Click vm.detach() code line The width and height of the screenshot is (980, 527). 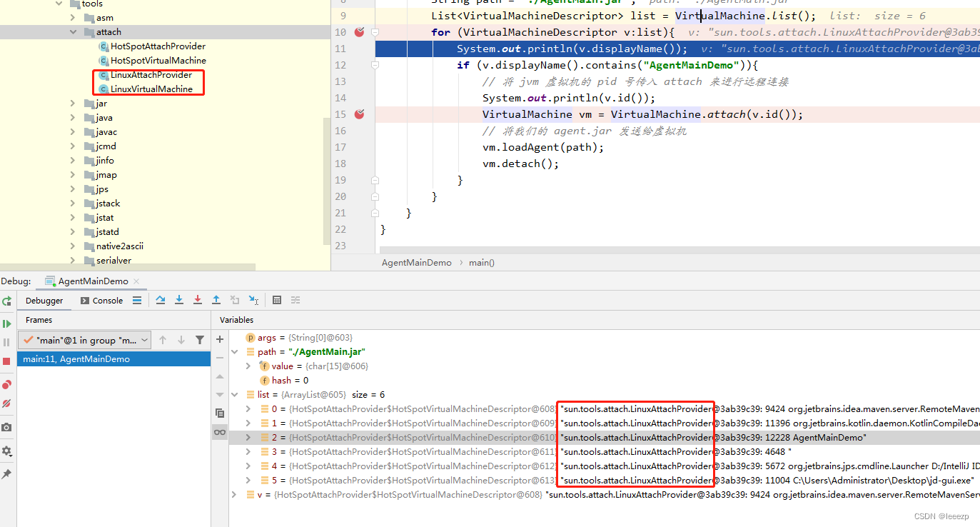tap(520, 164)
